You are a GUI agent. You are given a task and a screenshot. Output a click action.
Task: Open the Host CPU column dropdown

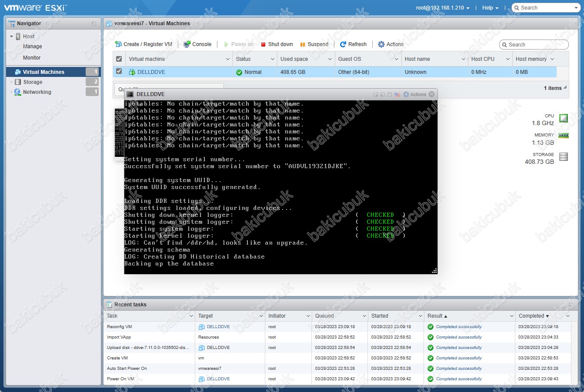(508, 59)
